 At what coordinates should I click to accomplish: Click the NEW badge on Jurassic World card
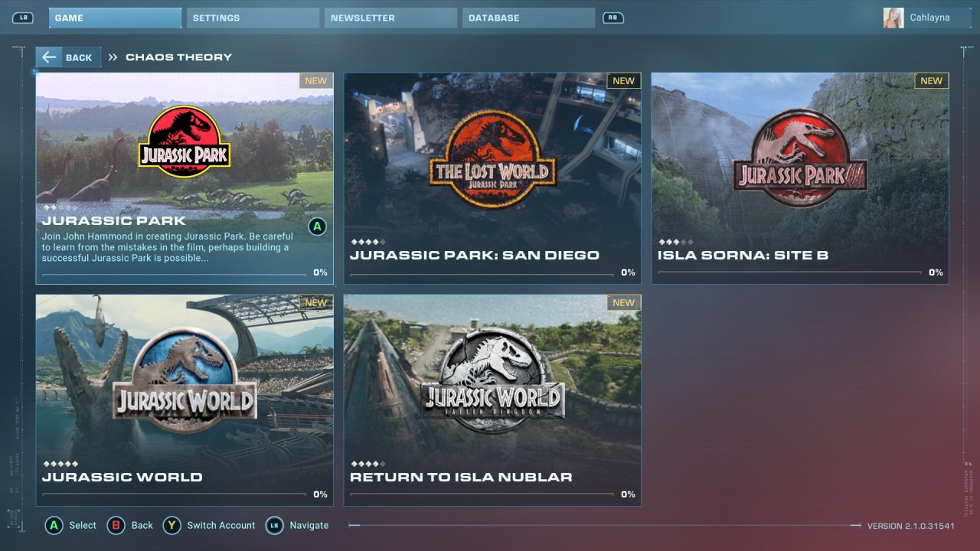[x=316, y=302]
